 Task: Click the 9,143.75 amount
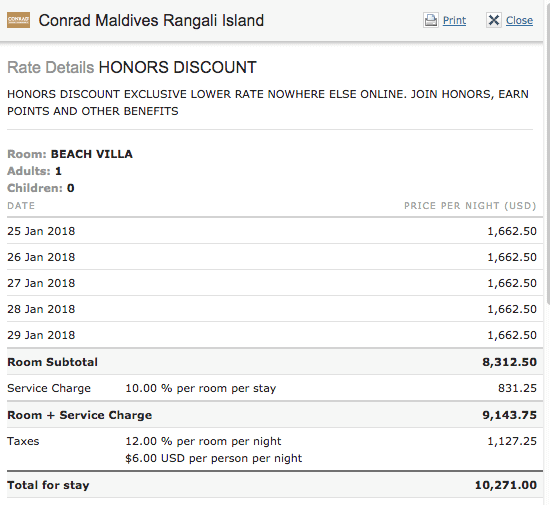tap(510, 415)
